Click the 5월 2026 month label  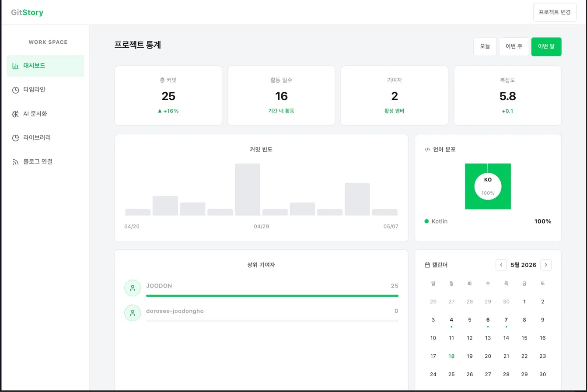524,265
